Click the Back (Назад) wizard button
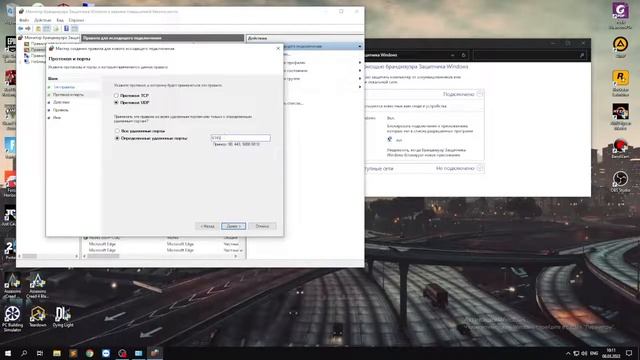The image size is (640, 360). 207,226
